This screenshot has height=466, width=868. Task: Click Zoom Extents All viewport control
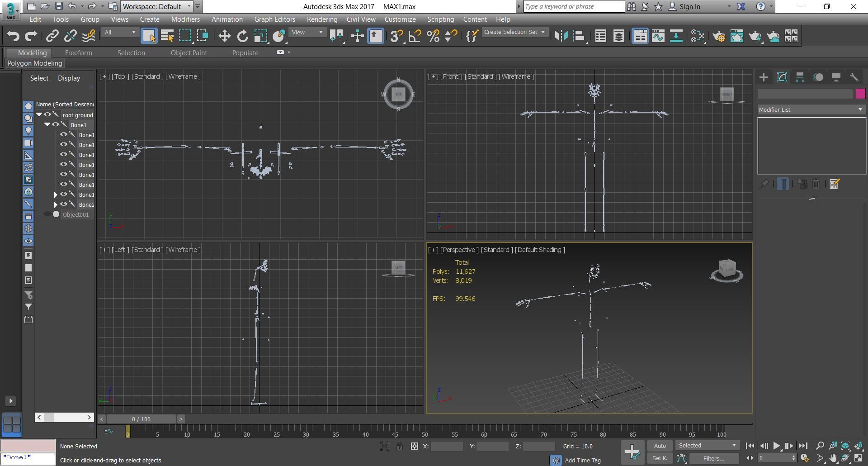[x=859, y=446]
